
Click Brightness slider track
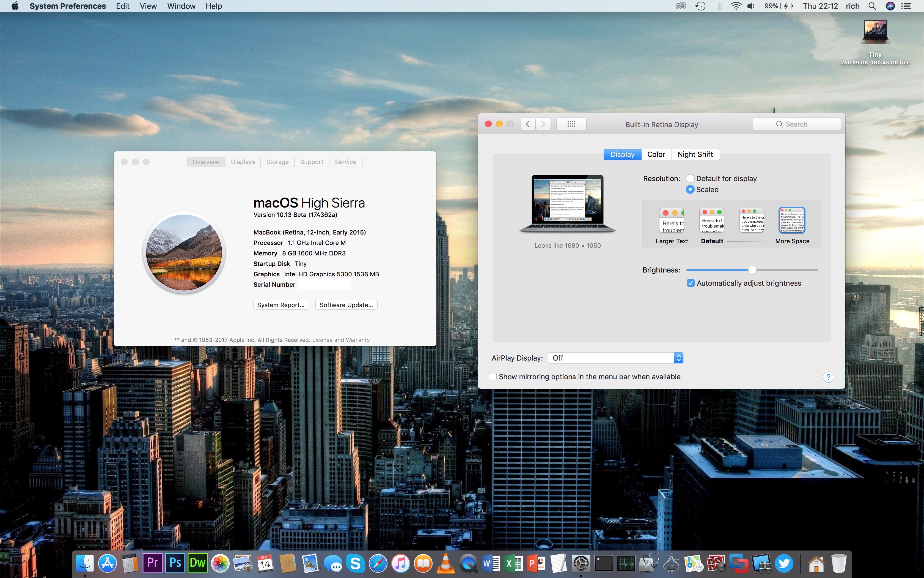click(752, 270)
